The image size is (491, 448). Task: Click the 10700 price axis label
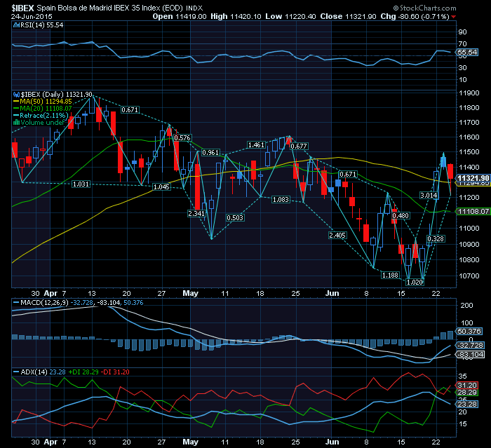point(469,276)
